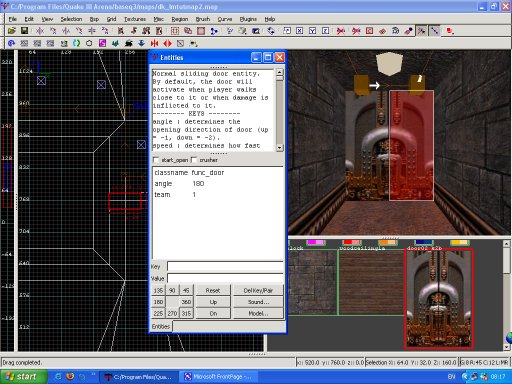Viewport: 512px width, 384px height.
Task: Click the blue down arrow patch icon
Action: [x=141, y=43]
